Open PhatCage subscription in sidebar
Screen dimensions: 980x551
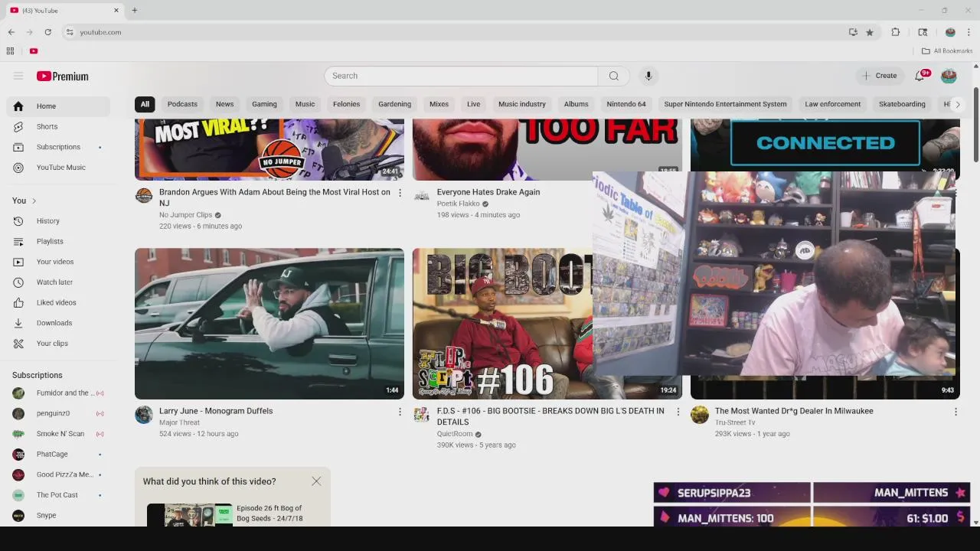click(58, 455)
